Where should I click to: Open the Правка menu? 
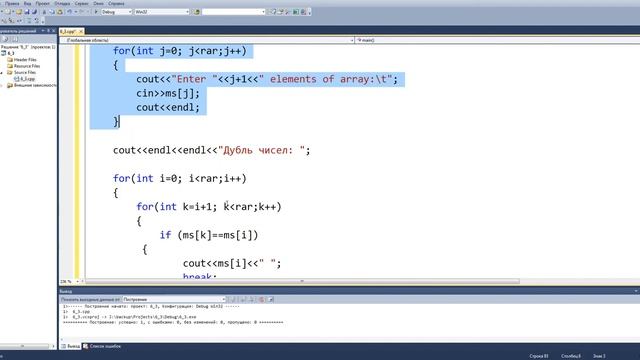12,4
